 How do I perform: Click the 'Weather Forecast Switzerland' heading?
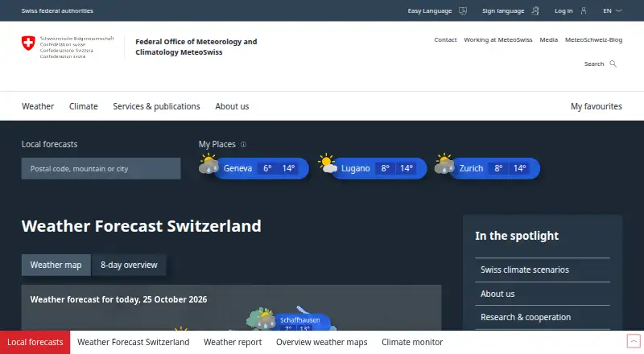coord(142,226)
